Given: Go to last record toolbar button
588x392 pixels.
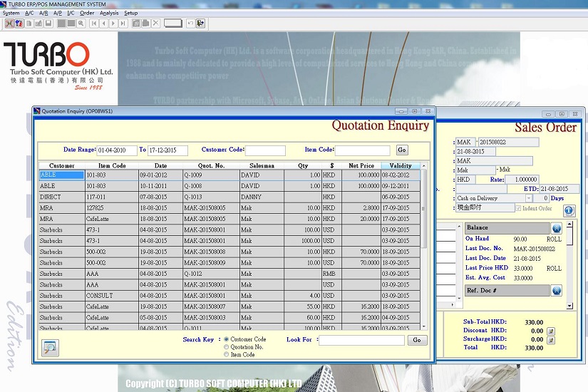Looking at the screenshot, I should click(123, 24).
